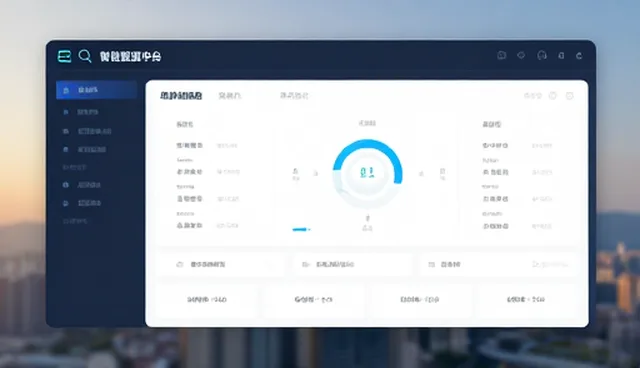This screenshot has width=640, height=368.
Task: Click the third of the four bottom buttons
Action: (420, 300)
